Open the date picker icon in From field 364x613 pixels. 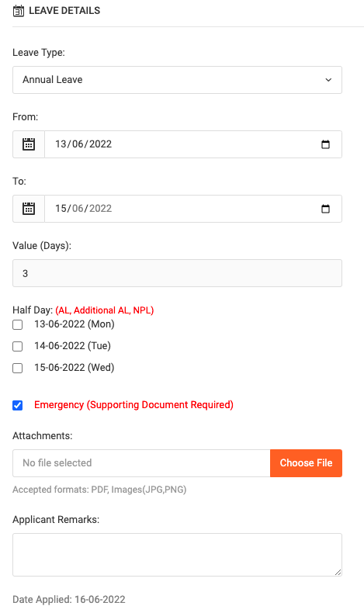tap(325, 144)
